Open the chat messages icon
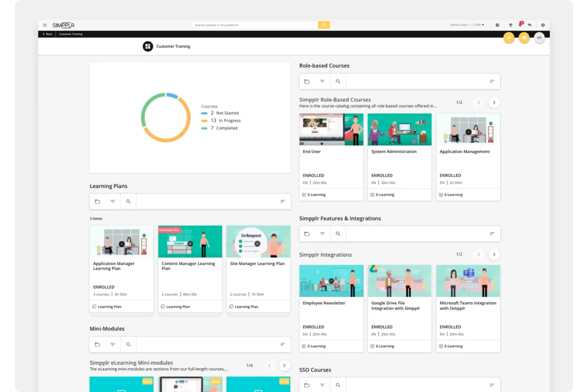This screenshot has height=392, width=588. (530, 25)
